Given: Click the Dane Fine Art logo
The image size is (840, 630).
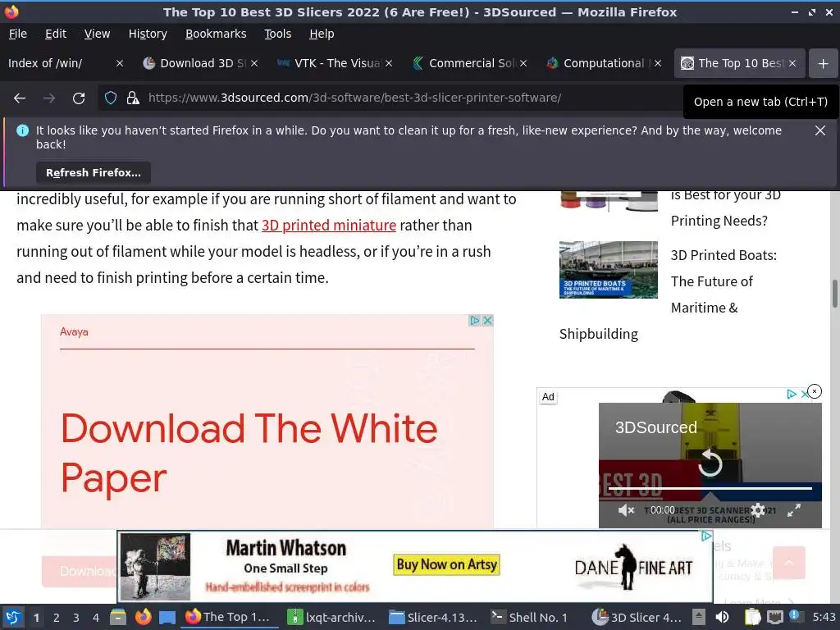Looking at the screenshot, I should (633, 567).
